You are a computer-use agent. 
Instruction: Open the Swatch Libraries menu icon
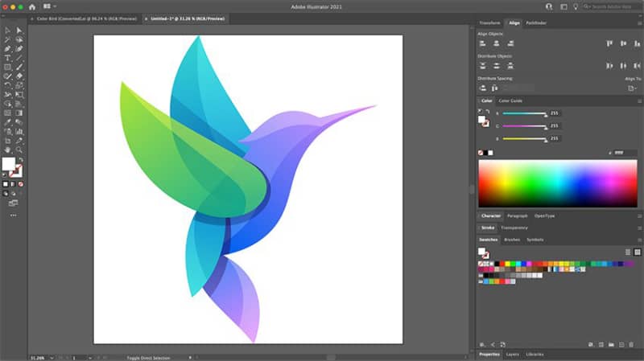click(482, 345)
